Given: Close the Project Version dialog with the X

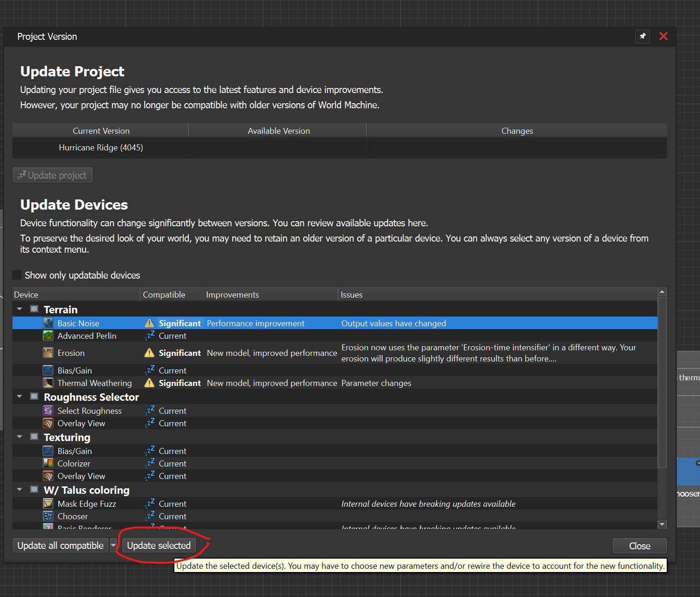Looking at the screenshot, I should [x=663, y=37].
